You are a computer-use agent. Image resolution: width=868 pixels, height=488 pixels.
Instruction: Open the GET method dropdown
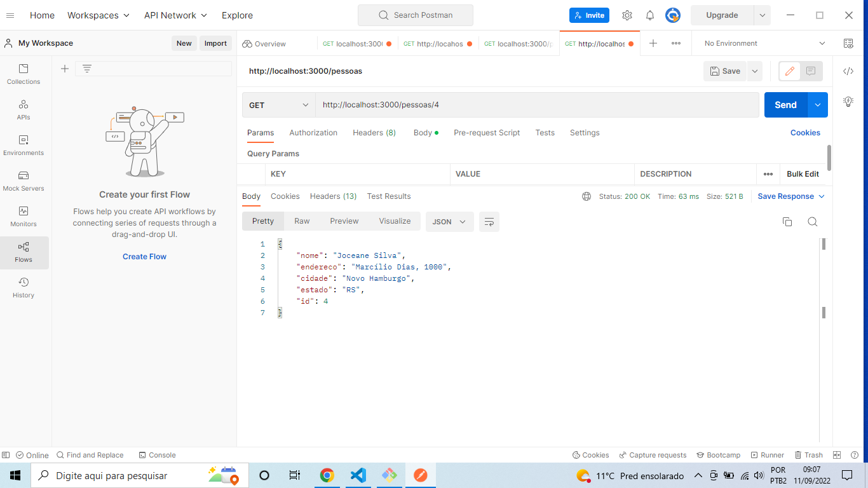pos(279,105)
